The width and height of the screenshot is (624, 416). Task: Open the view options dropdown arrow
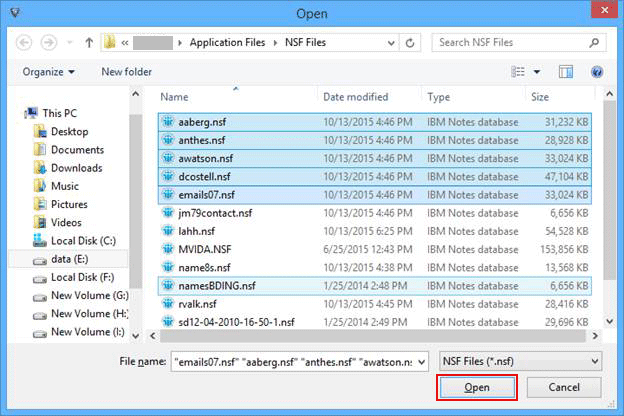point(537,72)
